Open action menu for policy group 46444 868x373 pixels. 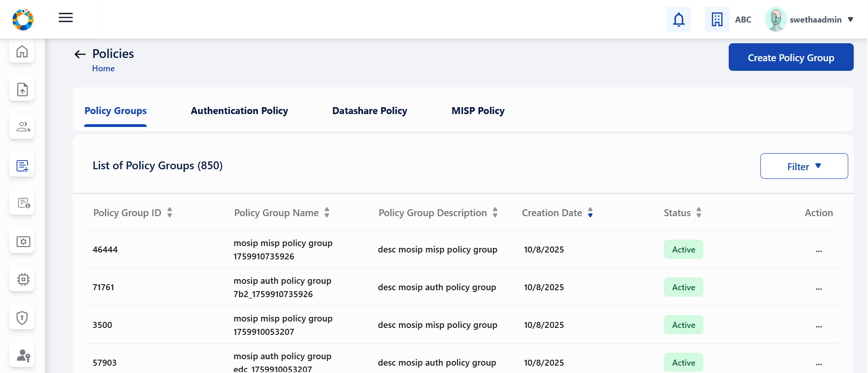click(x=818, y=250)
